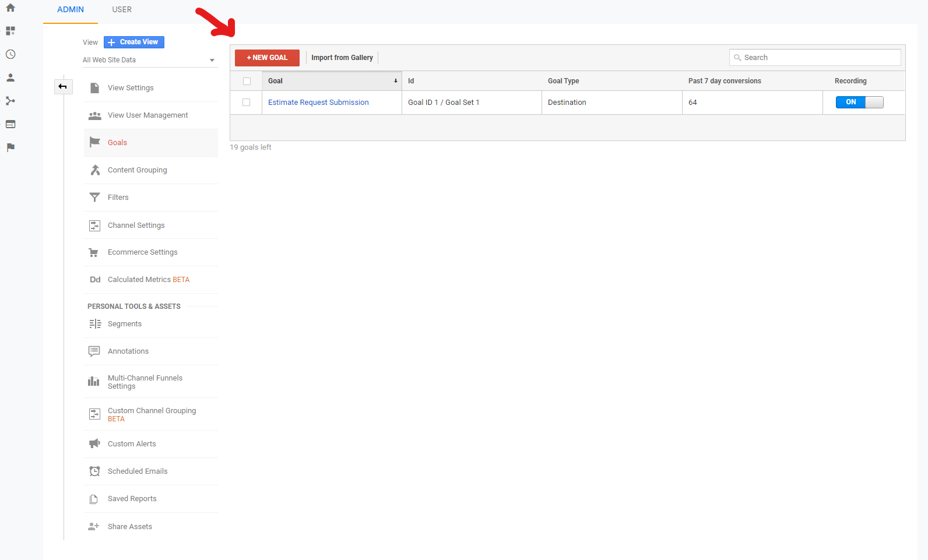Image resolution: width=928 pixels, height=560 pixels.
Task: Click the 19 goals left text
Action: 251,147
